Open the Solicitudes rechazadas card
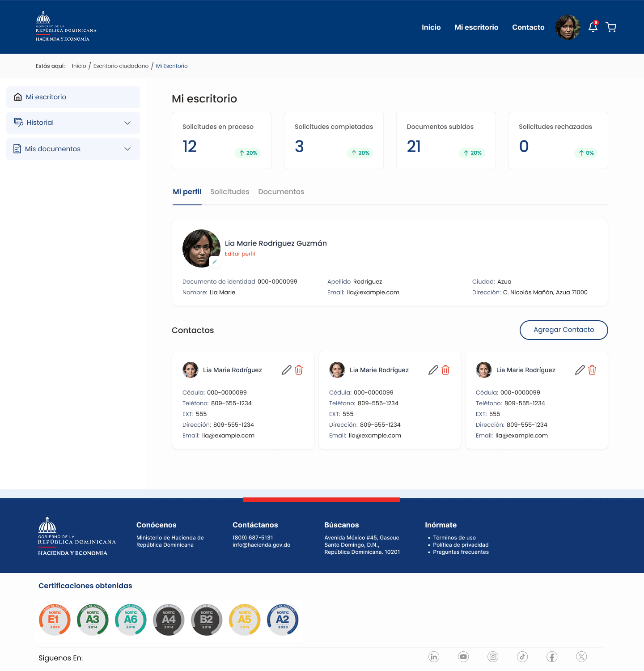 click(558, 140)
